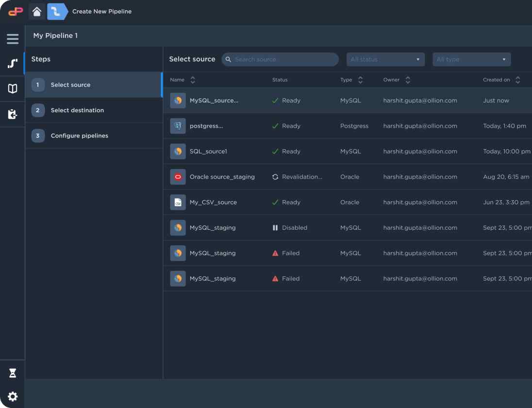Viewport: 532px width, 408px height.
Task: Click the hourglass icon in the sidebar
Action: (13, 373)
